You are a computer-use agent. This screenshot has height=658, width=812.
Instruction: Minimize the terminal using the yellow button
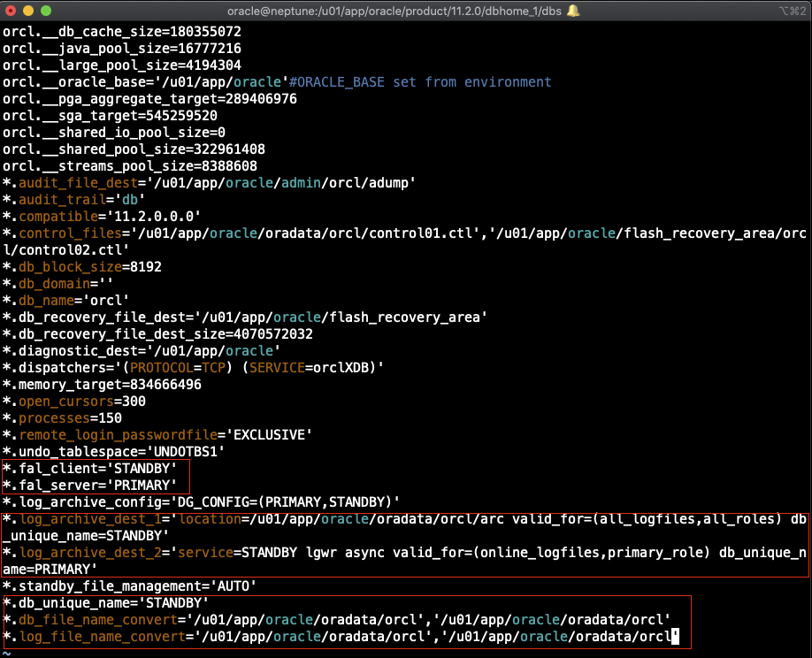click(x=30, y=11)
